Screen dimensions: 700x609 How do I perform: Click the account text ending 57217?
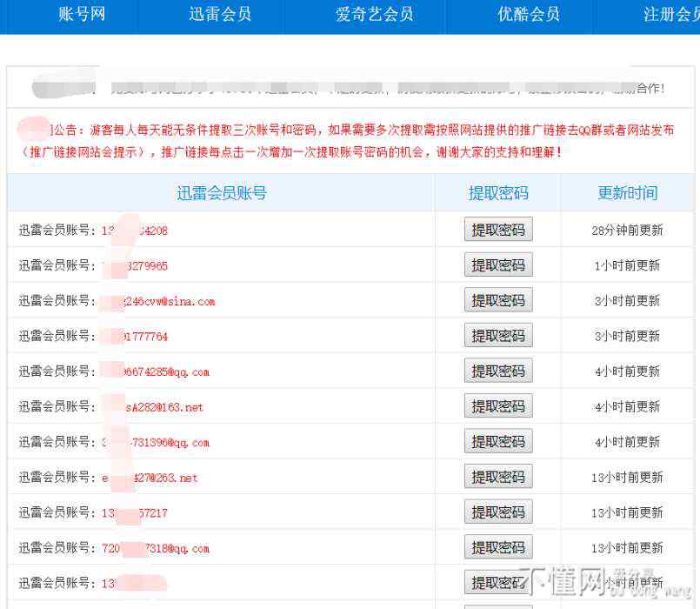[x=135, y=513]
